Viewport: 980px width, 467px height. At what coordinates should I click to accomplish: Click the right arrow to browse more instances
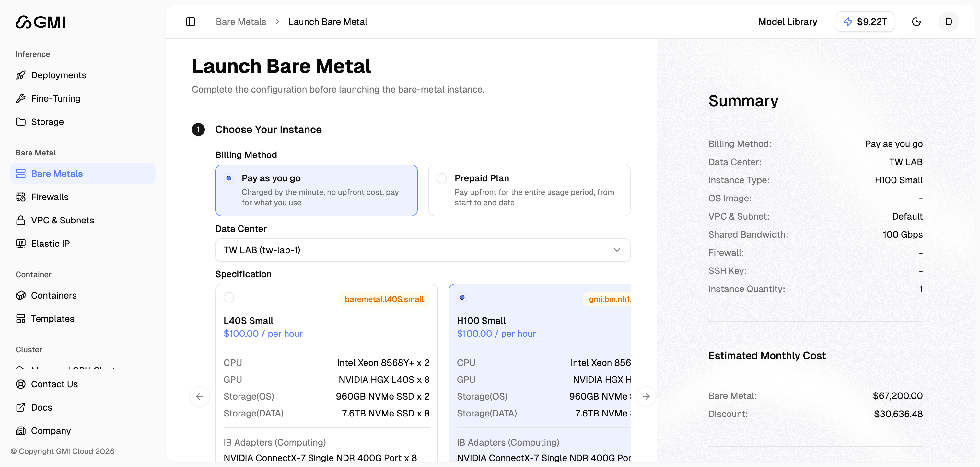[646, 396]
